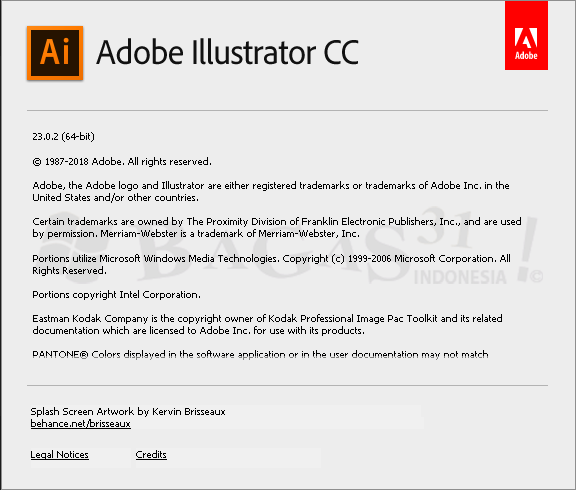Click the Portions copyright Intel Corporation line
Screen dimensions: 576x490
[x=116, y=295]
